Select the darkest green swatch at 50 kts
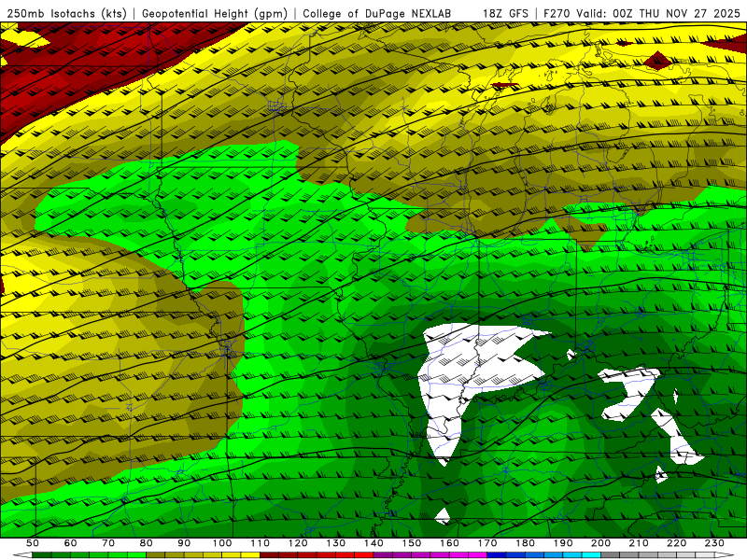This screenshot has height=560, width=747. [41, 554]
